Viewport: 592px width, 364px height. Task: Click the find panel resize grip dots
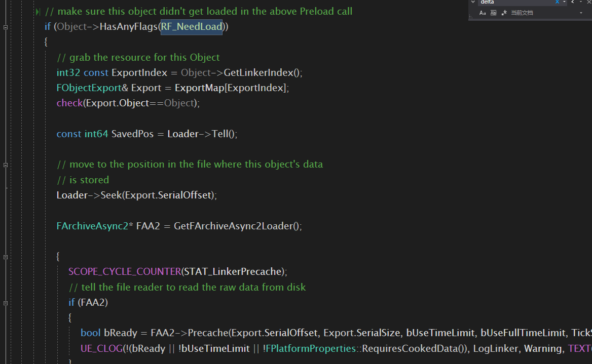click(x=471, y=17)
